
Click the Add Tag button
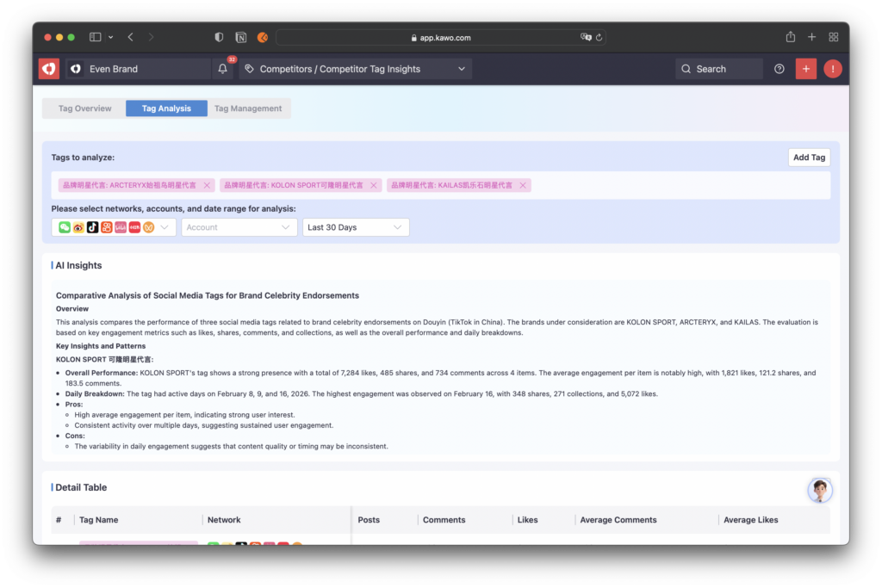click(809, 158)
